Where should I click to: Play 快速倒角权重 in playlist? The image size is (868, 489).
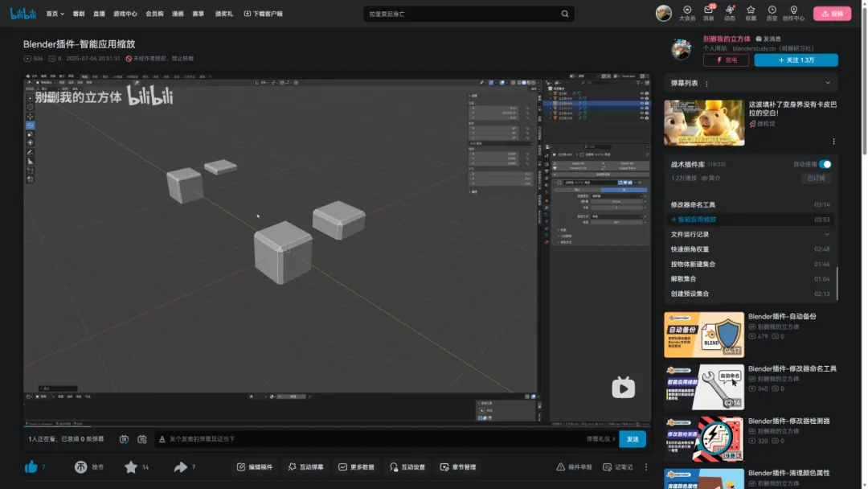click(750, 249)
